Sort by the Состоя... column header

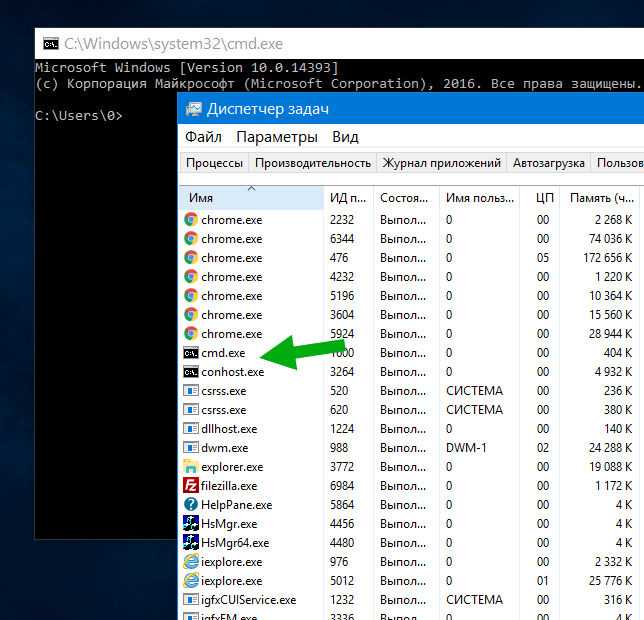(x=406, y=198)
